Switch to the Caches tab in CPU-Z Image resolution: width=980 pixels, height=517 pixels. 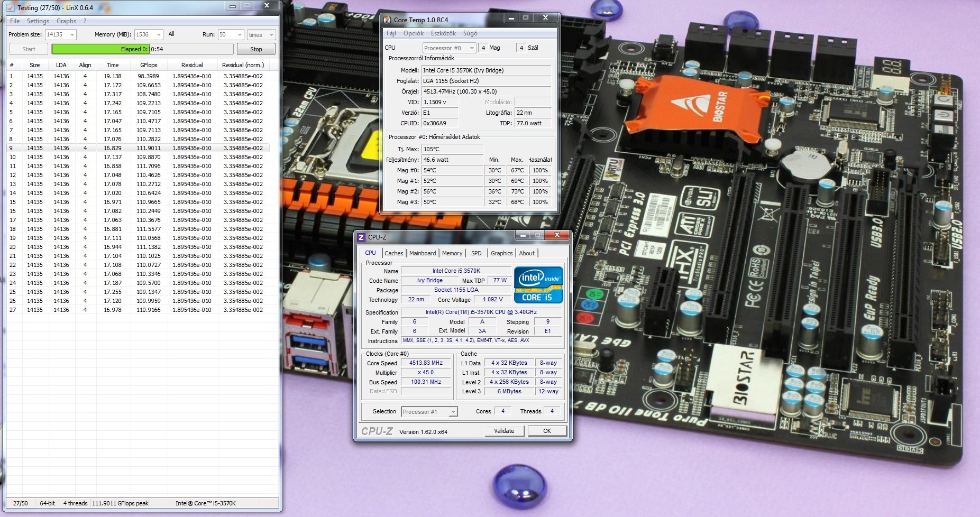394,253
